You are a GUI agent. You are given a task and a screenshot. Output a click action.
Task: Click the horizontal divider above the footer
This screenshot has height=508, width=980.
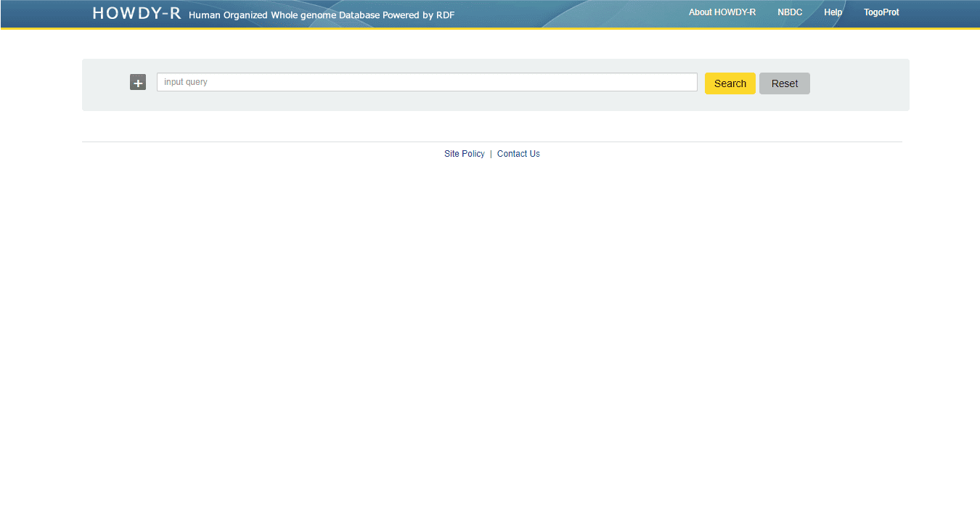290,142
